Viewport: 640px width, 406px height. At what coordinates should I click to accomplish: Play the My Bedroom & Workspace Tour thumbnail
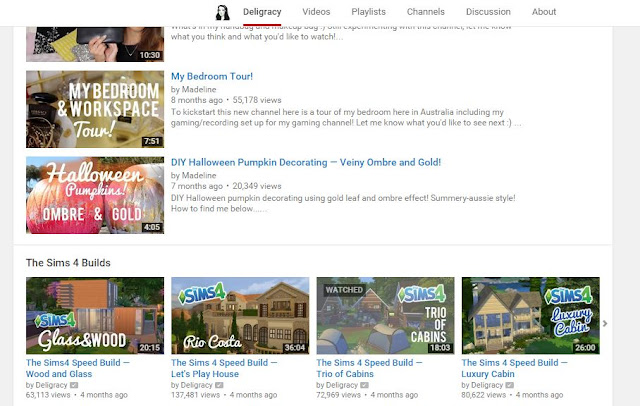[95, 109]
